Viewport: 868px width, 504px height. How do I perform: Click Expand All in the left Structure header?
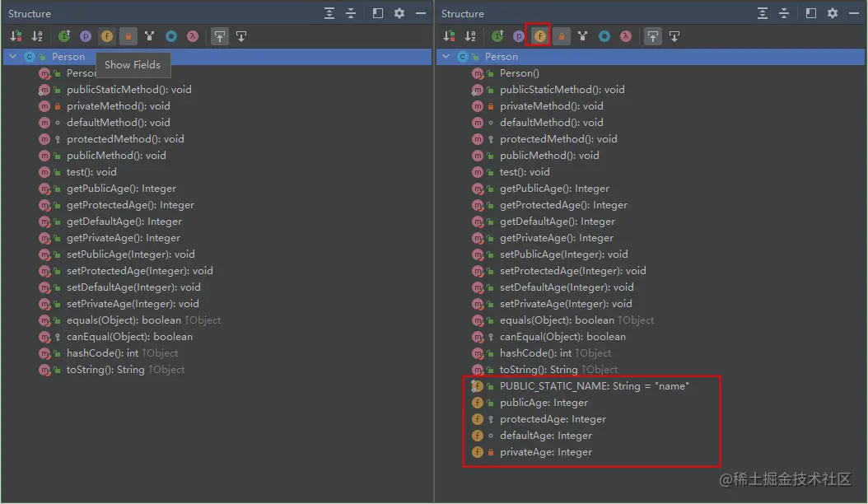click(329, 13)
